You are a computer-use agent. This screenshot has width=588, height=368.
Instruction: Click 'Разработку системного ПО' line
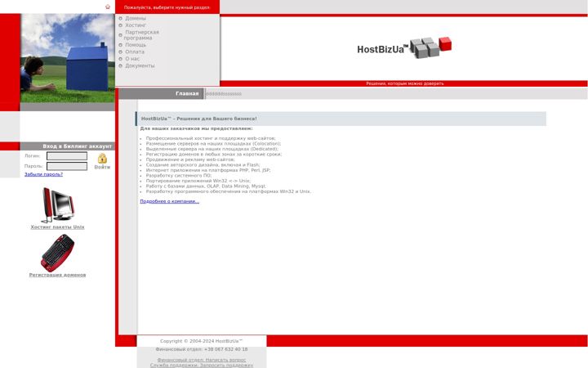point(179,175)
